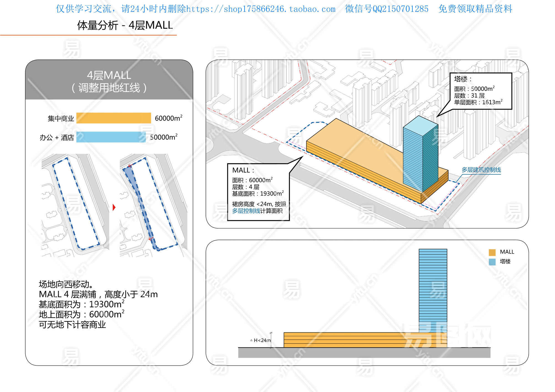Click the blue 办公+酒店 bar
The width and height of the screenshot is (555, 392).
[111, 137]
